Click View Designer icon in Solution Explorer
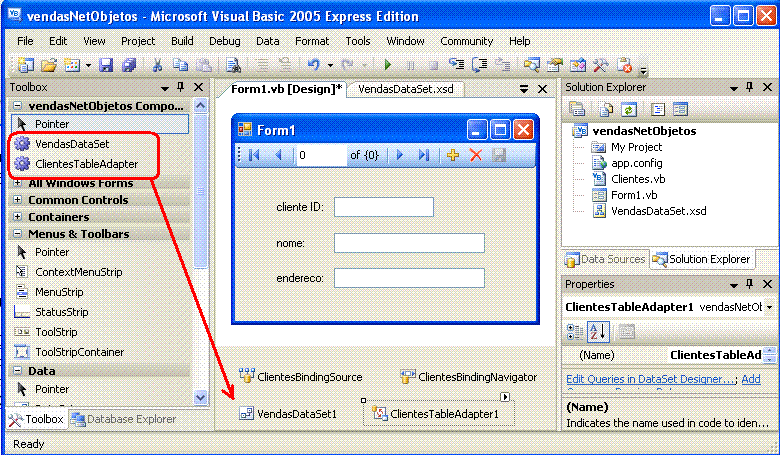780x455 pixels. pyautogui.click(x=680, y=109)
